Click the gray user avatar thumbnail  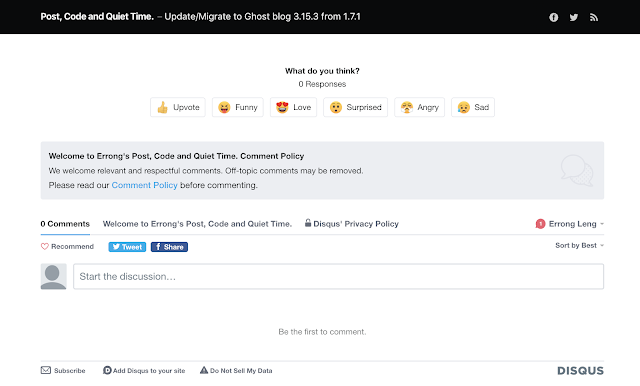[x=53, y=276]
